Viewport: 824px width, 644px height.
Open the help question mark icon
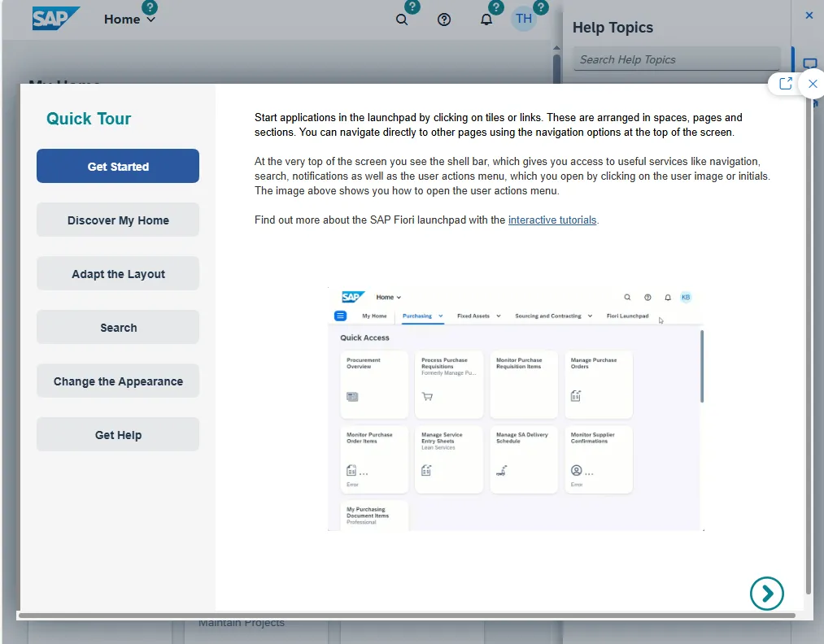tap(444, 20)
